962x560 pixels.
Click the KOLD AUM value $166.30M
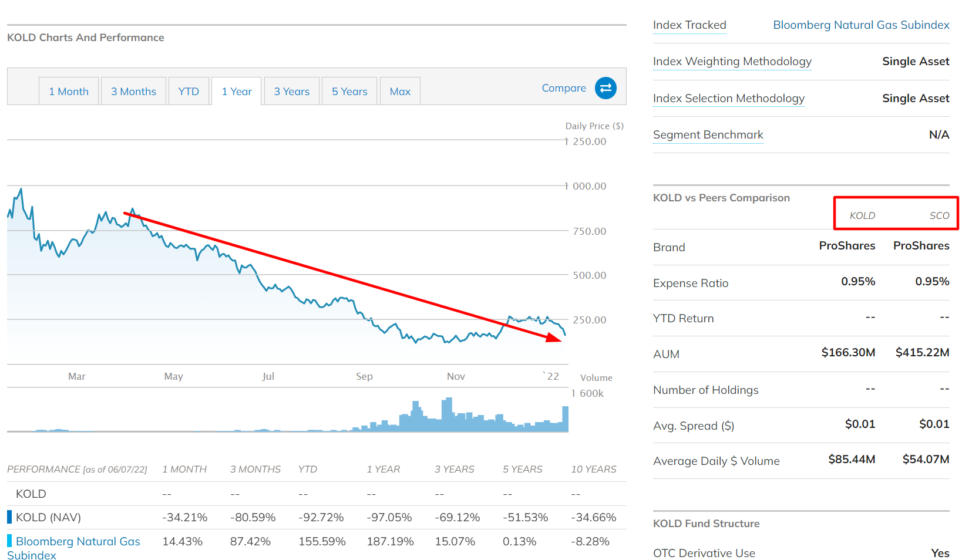pyautogui.click(x=848, y=352)
